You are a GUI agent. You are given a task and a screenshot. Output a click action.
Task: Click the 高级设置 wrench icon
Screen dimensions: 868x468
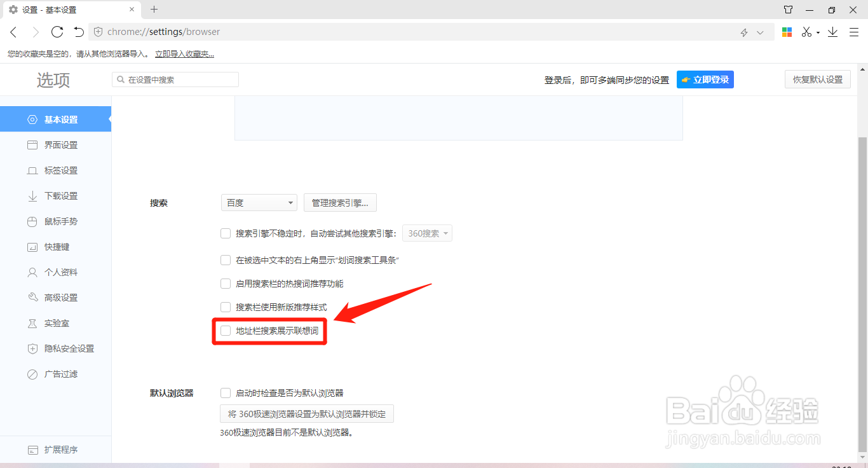click(x=32, y=298)
